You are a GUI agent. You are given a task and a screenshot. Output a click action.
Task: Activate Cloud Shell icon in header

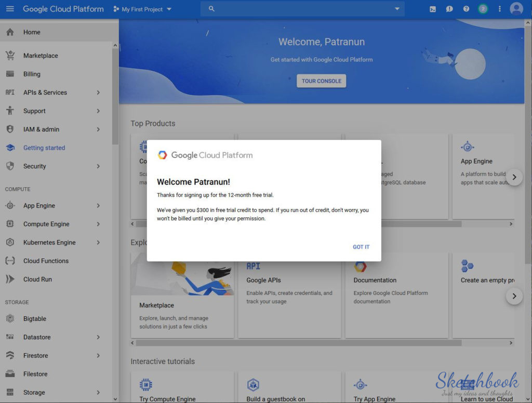point(433,9)
